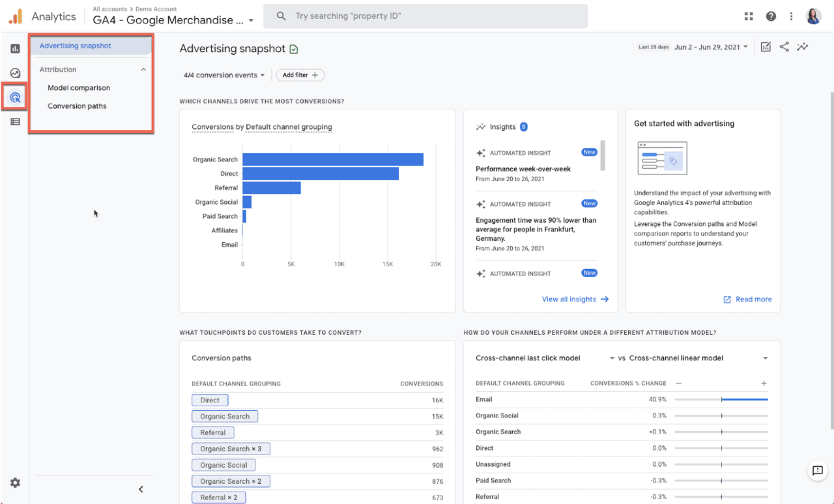
Task: Select the Explore icon in the navigation rail
Action: pos(14,72)
